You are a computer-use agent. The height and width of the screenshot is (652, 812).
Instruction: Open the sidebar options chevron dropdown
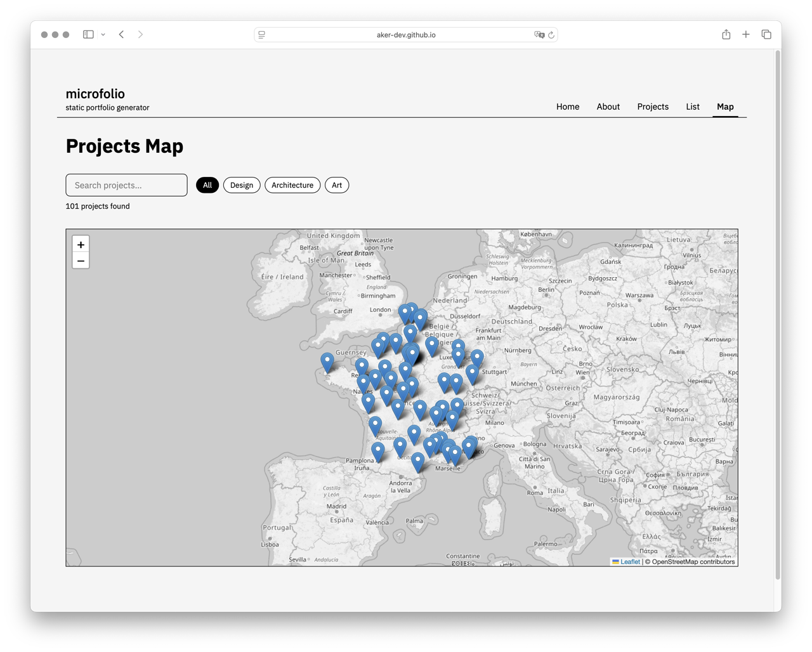click(103, 35)
